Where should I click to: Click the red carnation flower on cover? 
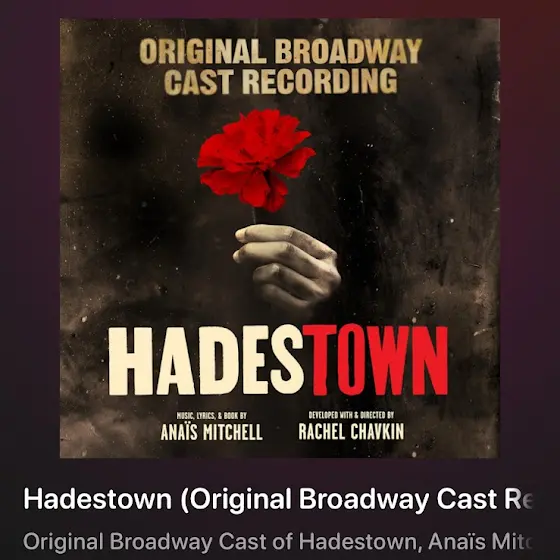pyautogui.click(x=256, y=160)
